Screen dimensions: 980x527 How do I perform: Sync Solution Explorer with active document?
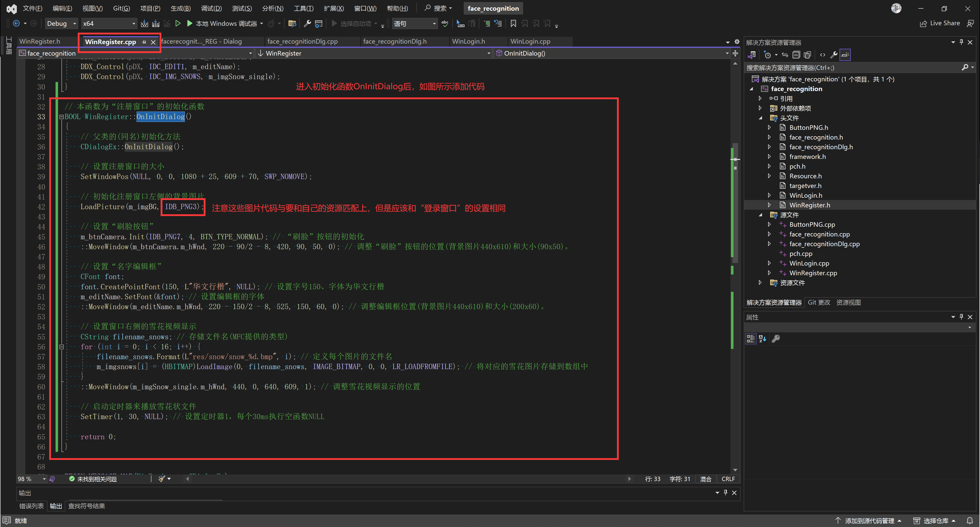[x=785, y=54]
